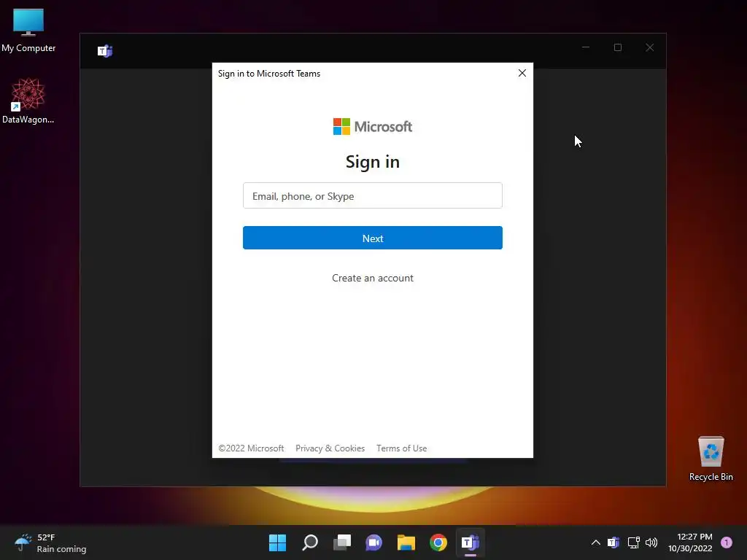Open the Chat icon on the taskbar

click(374, 542)
